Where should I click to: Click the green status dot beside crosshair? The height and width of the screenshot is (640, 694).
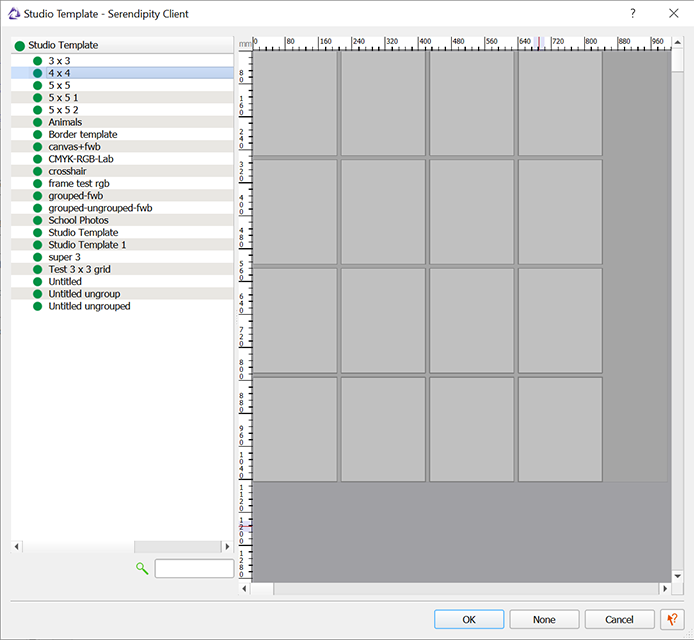coord(38,171)
